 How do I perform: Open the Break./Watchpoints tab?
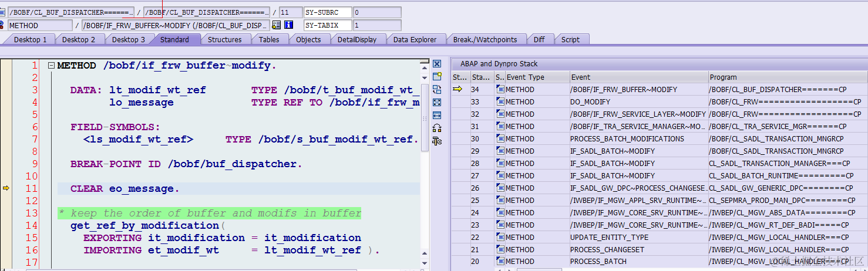[x=485, y=39]
